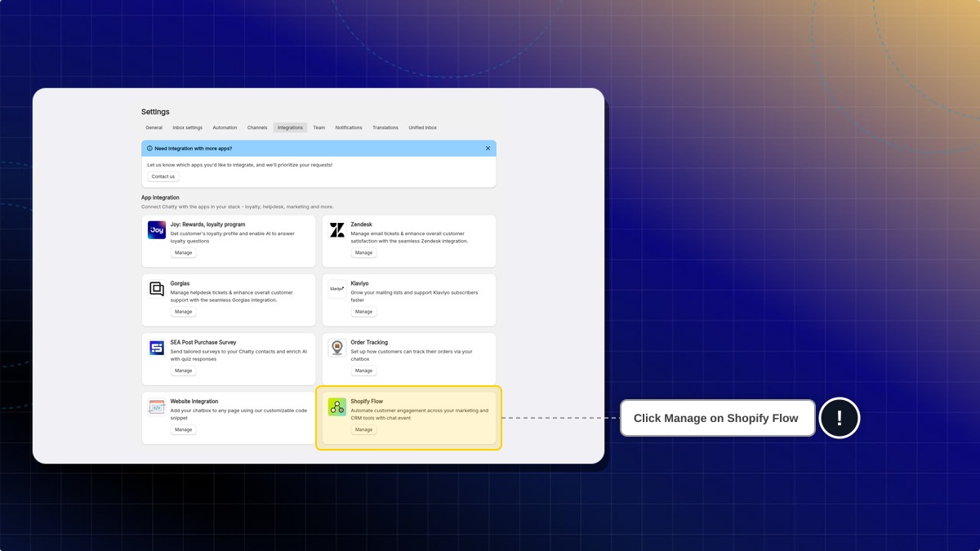Go to the Channels tab

(257, 127)
